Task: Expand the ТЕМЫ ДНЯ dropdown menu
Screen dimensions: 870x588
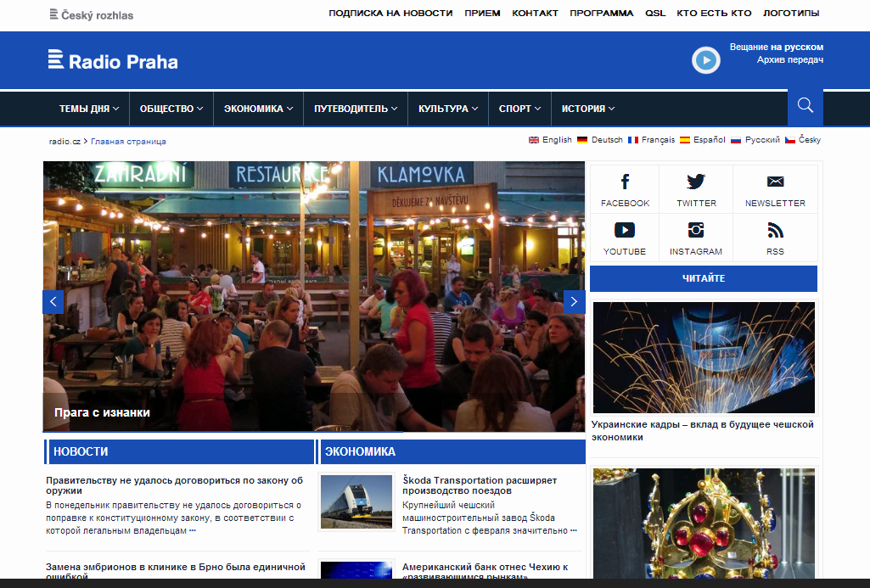Action: [x=89, y=109]
